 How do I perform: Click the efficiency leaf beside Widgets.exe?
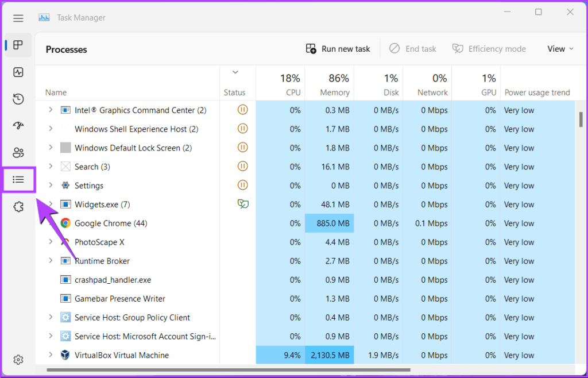pyautogui.click(x=242, y=204)
